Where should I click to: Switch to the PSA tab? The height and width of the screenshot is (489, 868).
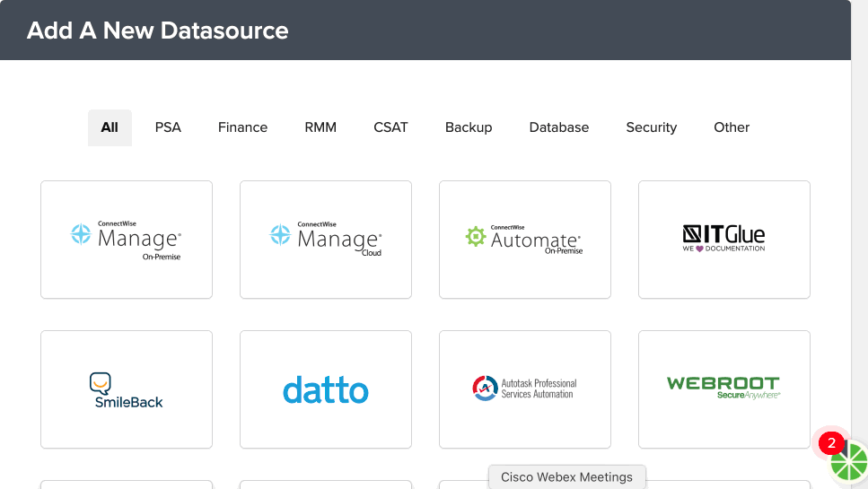(168, 127)
